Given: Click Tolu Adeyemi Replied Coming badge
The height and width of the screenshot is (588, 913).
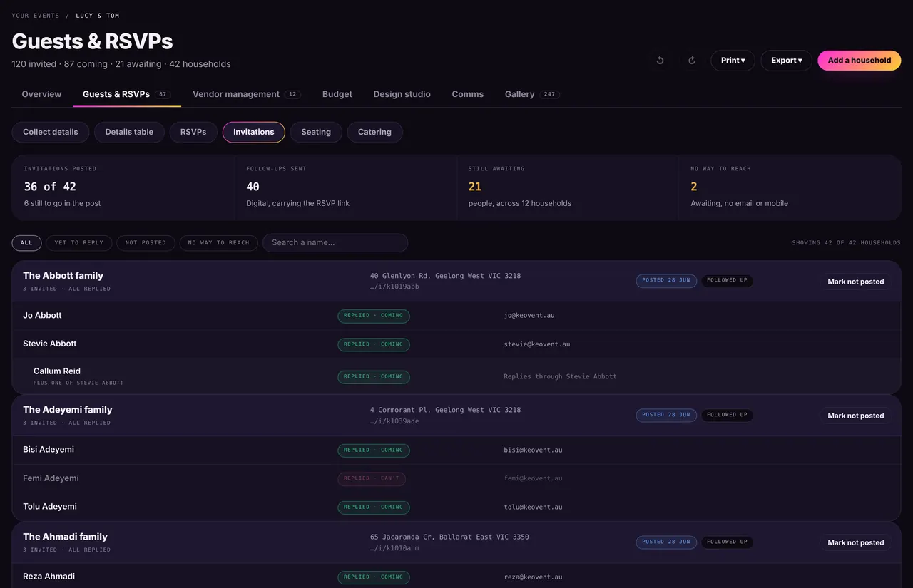Looking at the screenshot, I should click(x=374, y=507).
